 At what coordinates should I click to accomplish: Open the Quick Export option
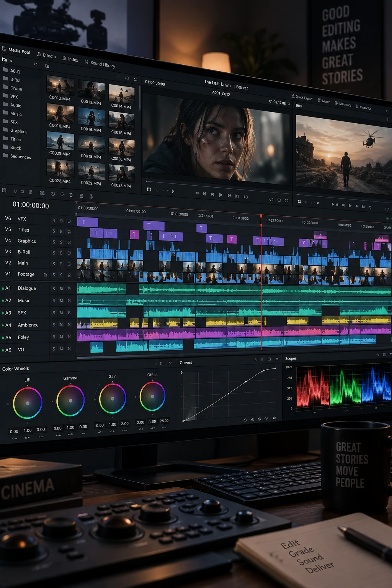pyautogui.click(x=302, y=97)
